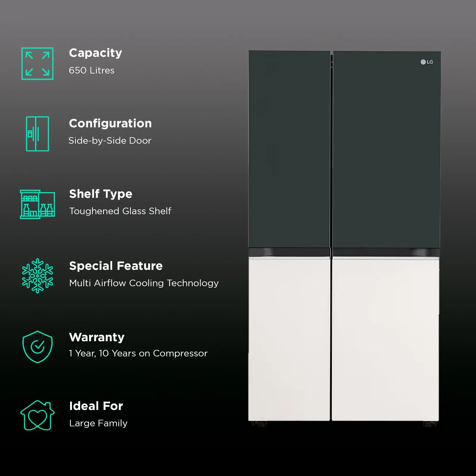The width and height of the screenshot is (476, 476).
Task: Select the Shelf Type shelves icon
Action: 37,204
